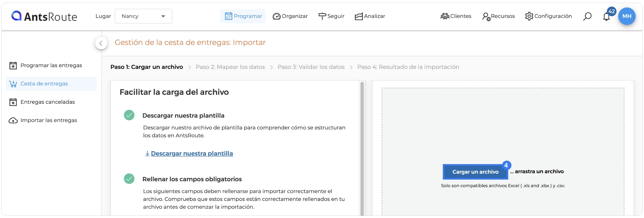Click the Clientes people icon

(445, 16)
